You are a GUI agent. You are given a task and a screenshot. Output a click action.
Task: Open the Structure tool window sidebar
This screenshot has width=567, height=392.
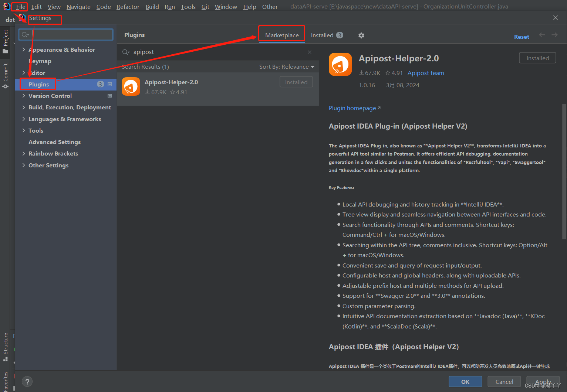click(x=5, y=347)
